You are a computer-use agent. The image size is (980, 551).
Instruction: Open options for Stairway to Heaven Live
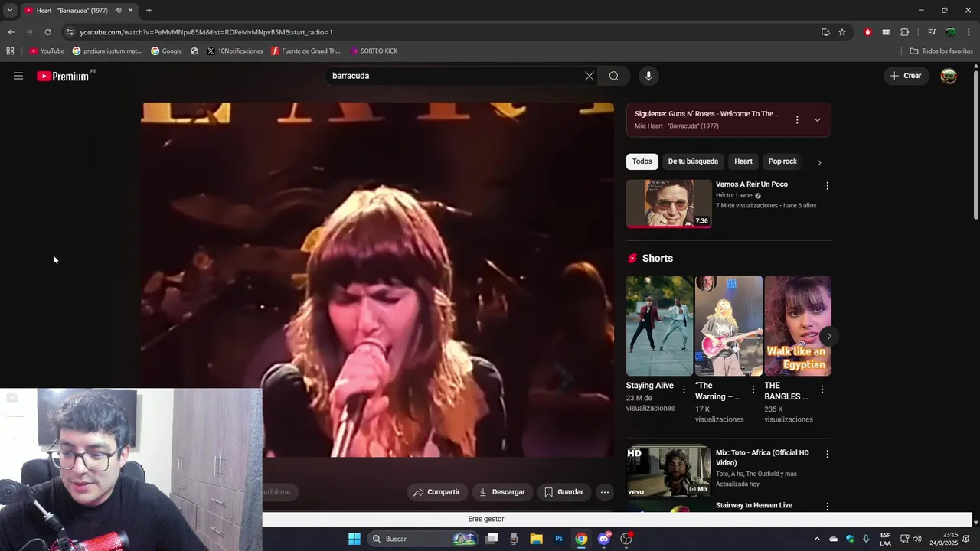(x=827, y=507)
